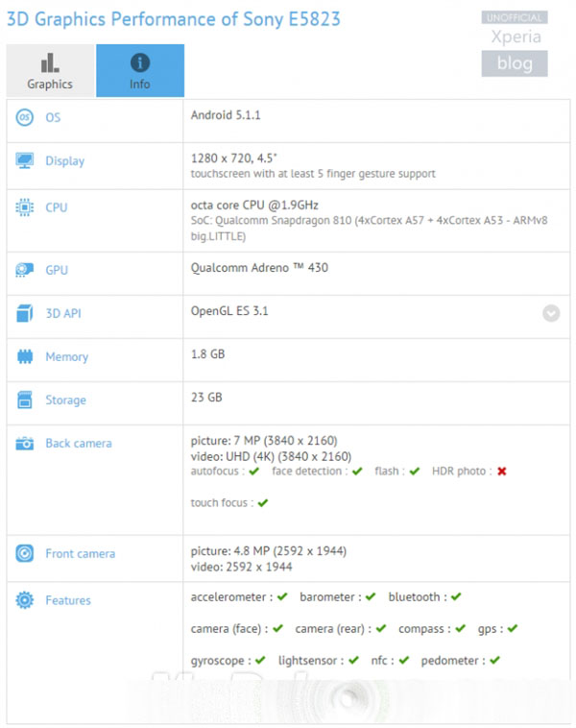This screenshot has height=728, width=576.
Task: Click the camera (rear) green checkmark
Action: [381, 629]
